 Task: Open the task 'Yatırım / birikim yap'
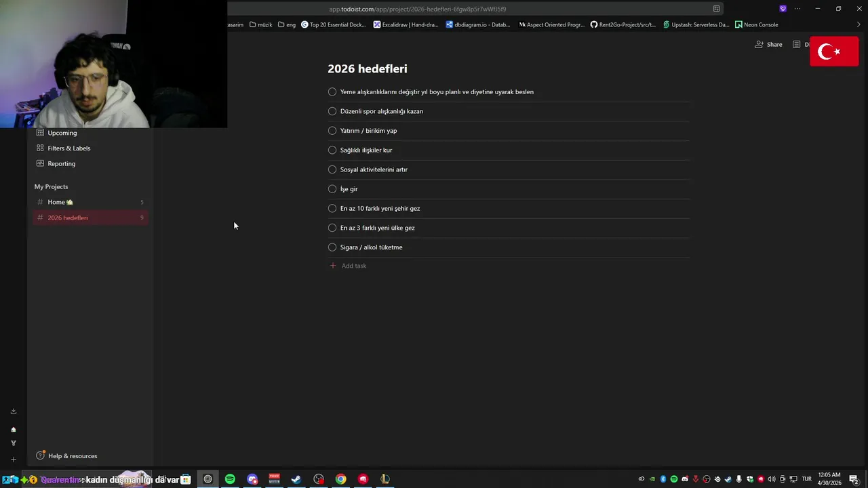(x=368, y=131)
